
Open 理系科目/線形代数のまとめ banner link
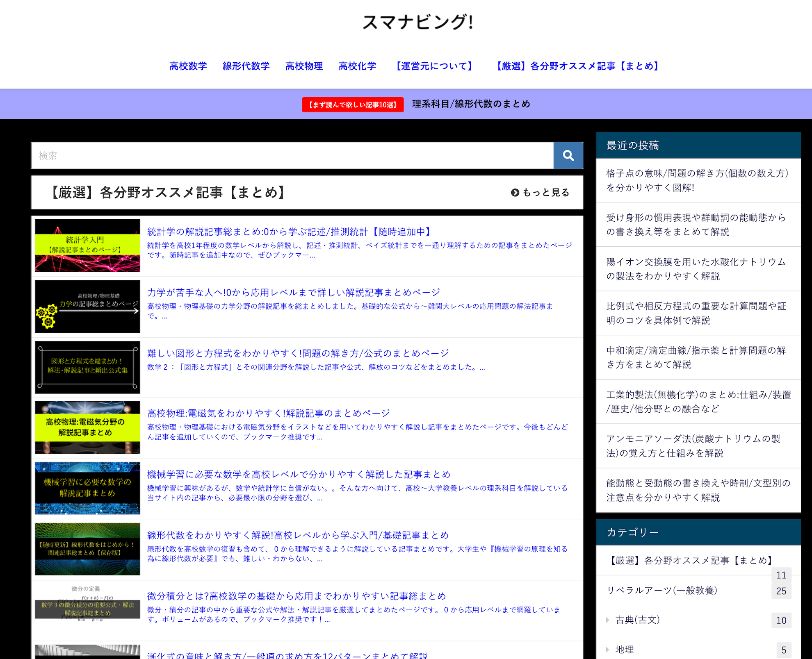pos(471,104)
